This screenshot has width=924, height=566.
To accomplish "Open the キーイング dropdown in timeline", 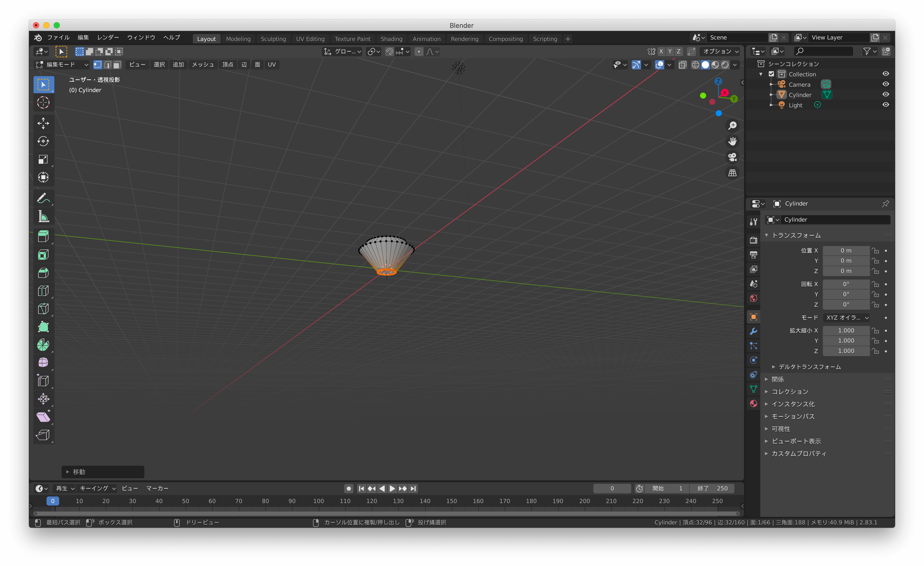I will [97, 488].
